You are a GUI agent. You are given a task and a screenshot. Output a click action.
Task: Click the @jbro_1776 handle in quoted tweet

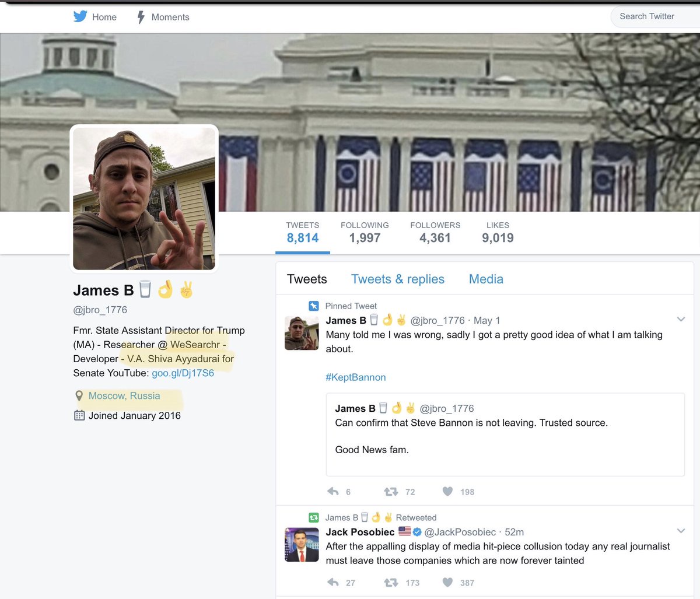click(447, 408)
